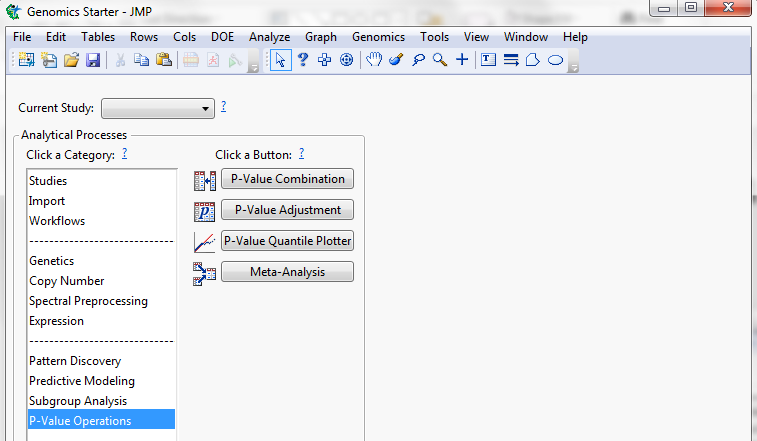Open the Window menu
This screenshot has height=441, width=757.
coord(526,37)
